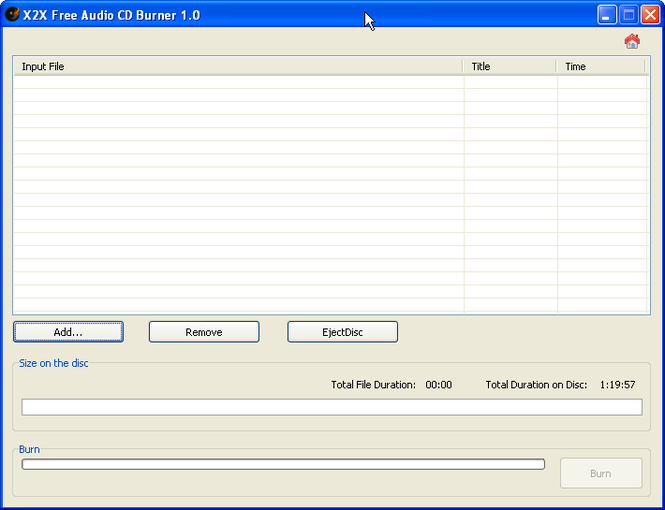Click the Total File Duration label
The width and height of the screenshot is (665, 510).
click(373, 385)
